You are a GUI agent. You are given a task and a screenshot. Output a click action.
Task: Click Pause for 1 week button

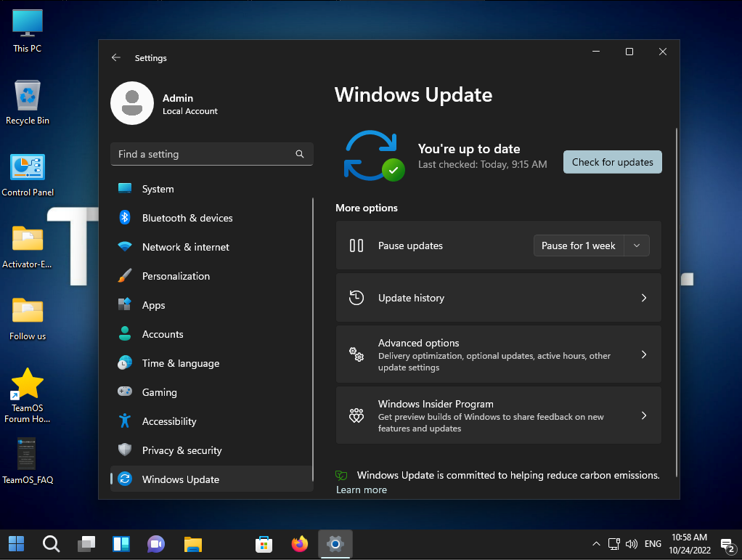[x=578, y=245]
